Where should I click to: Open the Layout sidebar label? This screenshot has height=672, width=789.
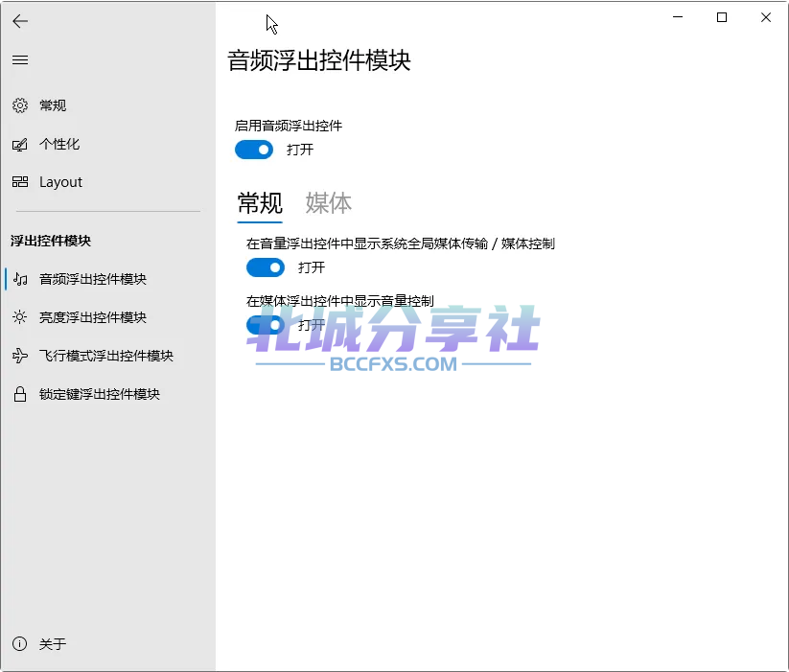click(x=61, y=182)
